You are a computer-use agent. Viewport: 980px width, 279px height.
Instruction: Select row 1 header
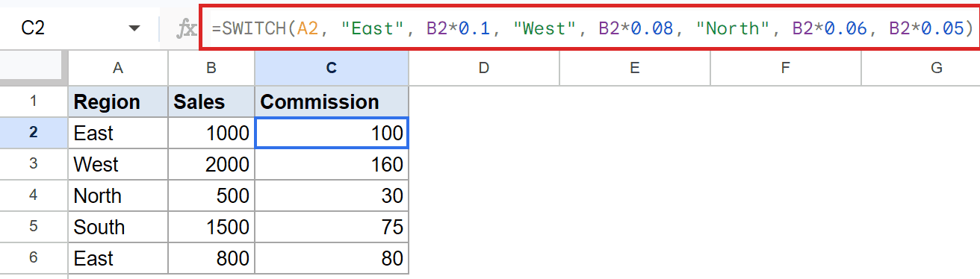pos(34,101)
